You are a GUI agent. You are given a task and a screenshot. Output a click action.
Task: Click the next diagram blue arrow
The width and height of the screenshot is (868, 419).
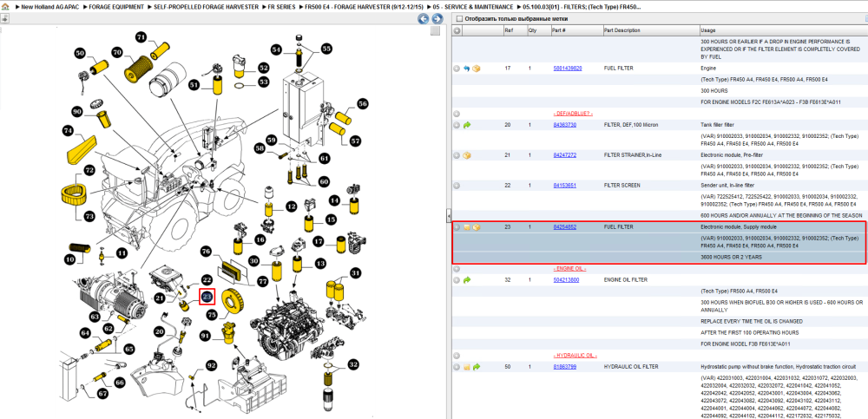[437, 19]
